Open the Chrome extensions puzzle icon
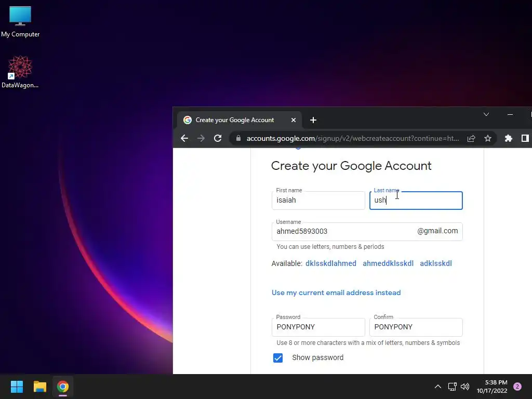The image size is (532, 399). [508, 138]
